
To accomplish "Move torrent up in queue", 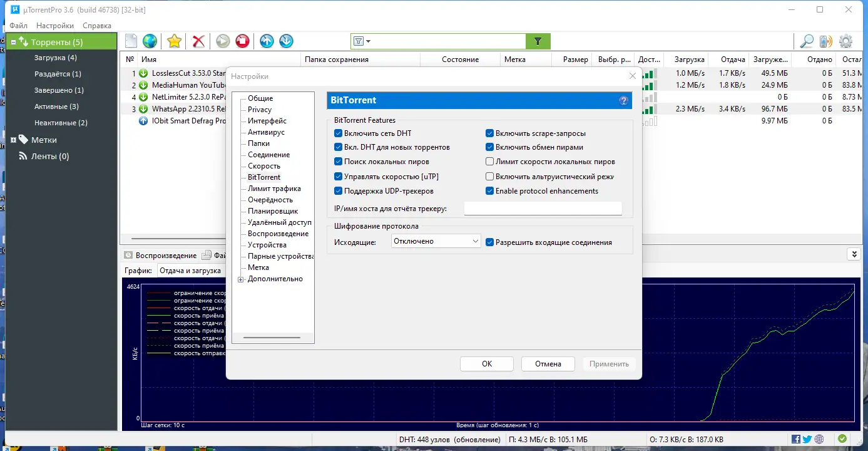I will click(x=266, y=41).
